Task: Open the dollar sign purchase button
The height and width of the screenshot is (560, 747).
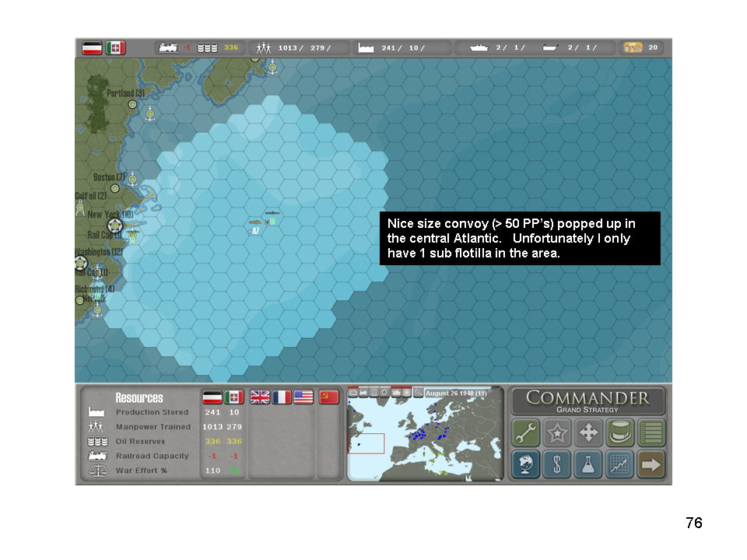Action: coord(557,464)
